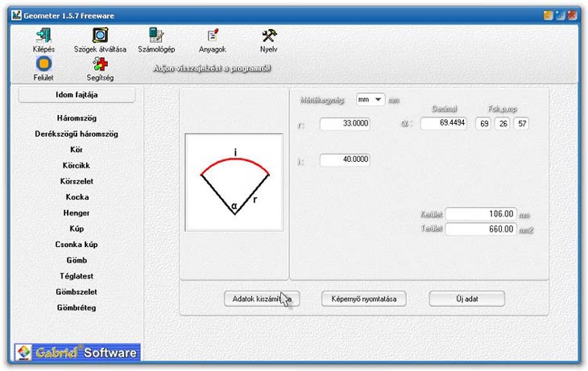Click the Nyelv language tools icon
Screen dimensions: 588x371
coord(269,35)
